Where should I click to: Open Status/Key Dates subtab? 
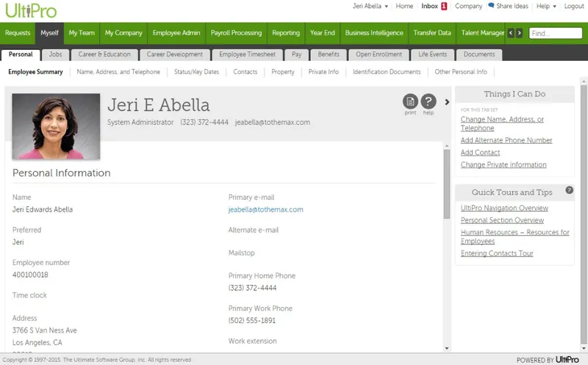(x=196, y=72)
